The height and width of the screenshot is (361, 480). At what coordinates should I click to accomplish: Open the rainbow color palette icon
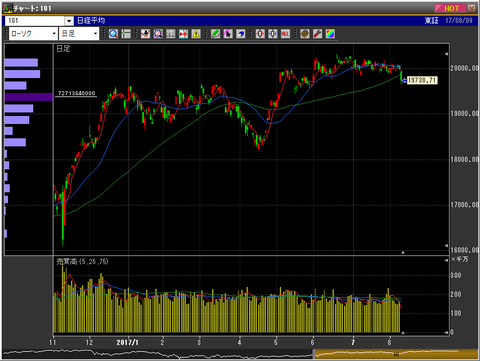[x=330, y=34]
